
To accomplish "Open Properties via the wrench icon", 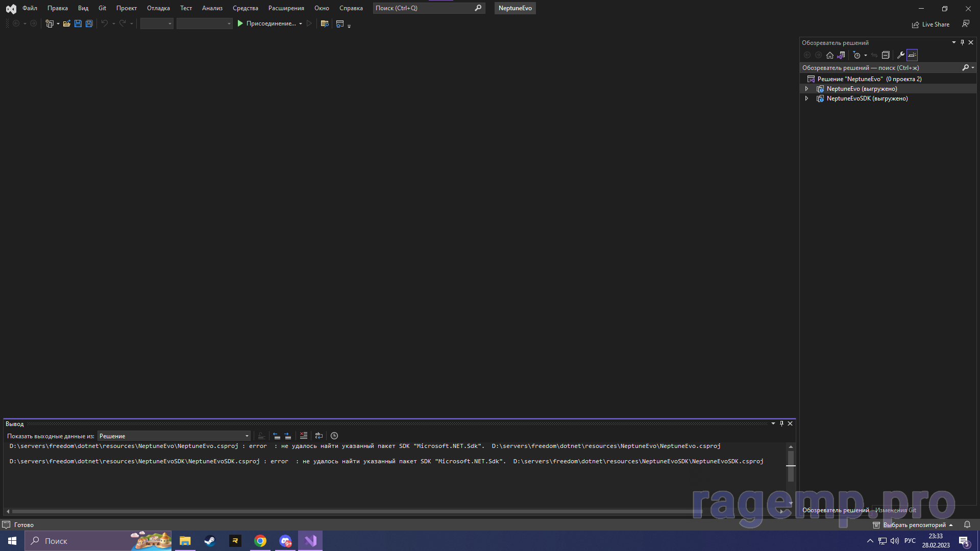I will click(x=901, y=55).
